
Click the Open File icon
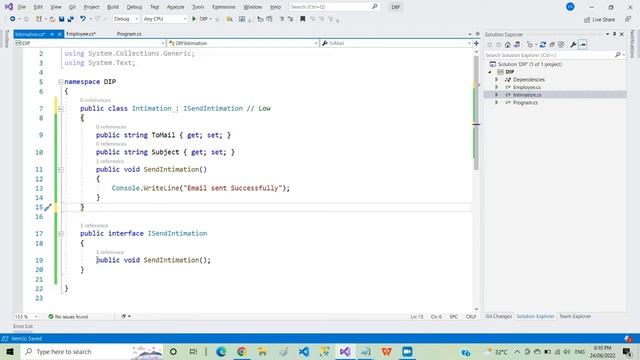point(52,19)
